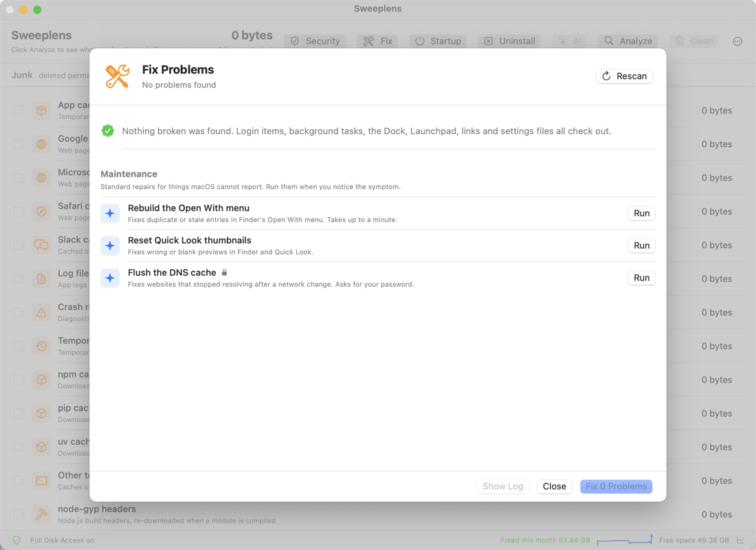Click the Microsoft globe icon
The height and width of the screenshot is (550, 756).
click(41, 178)
